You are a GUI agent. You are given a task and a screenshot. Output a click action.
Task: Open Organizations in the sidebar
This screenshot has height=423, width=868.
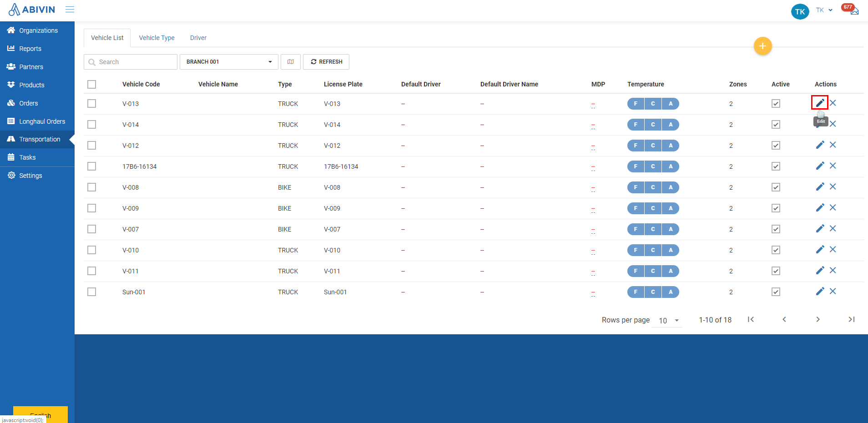click(x=37, y=30)
